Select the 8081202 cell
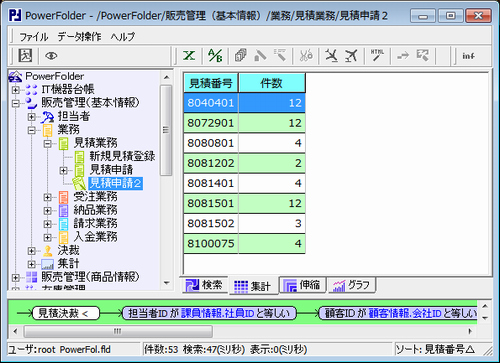500x363 pixels. tap(211, 163)
